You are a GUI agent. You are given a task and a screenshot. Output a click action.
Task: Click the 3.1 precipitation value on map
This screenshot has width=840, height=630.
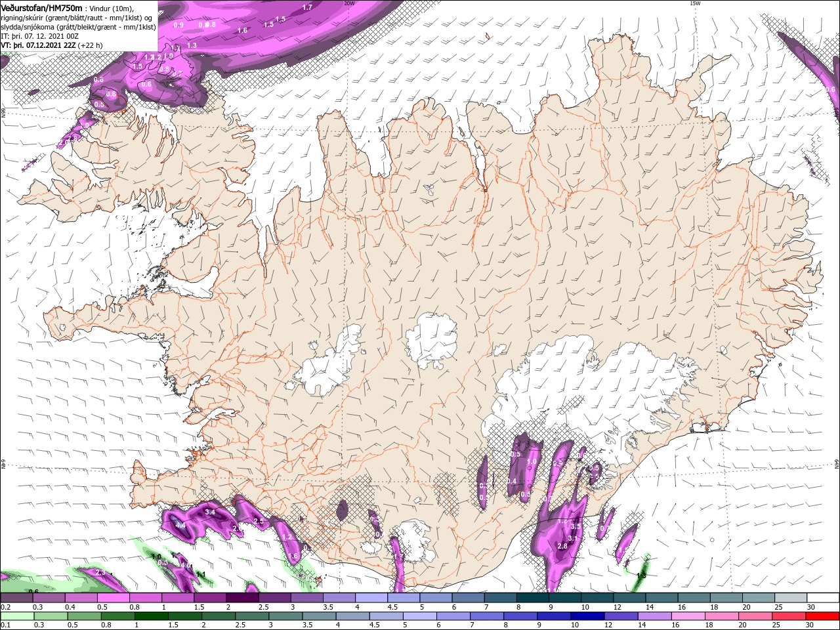[x=572, y=538]
